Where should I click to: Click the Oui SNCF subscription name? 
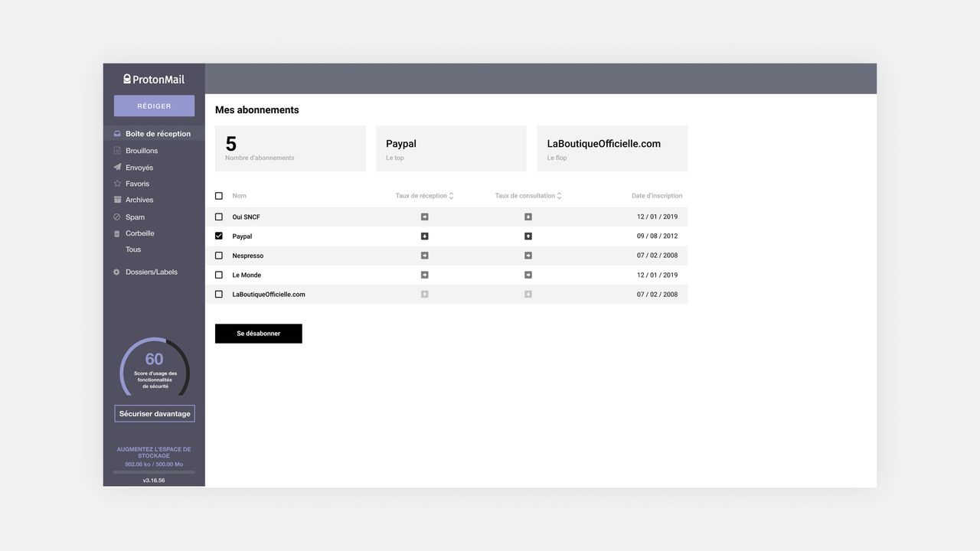(x=247, y=217)
